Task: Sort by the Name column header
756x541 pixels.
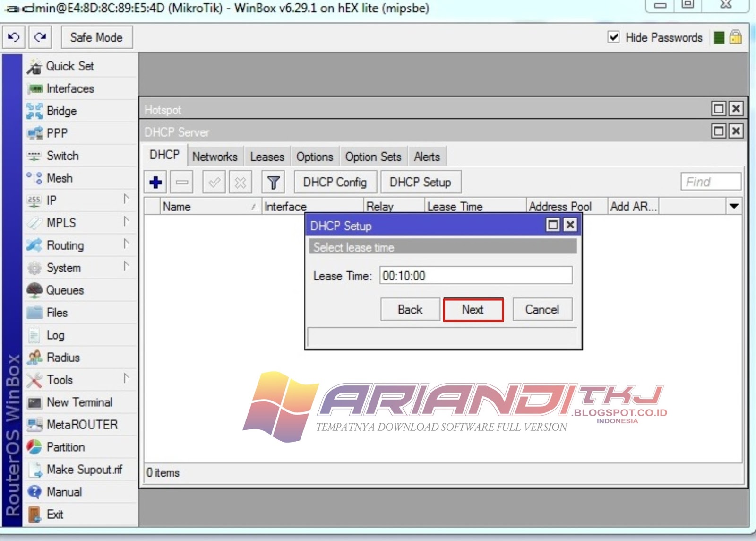Action: (210, 207)
